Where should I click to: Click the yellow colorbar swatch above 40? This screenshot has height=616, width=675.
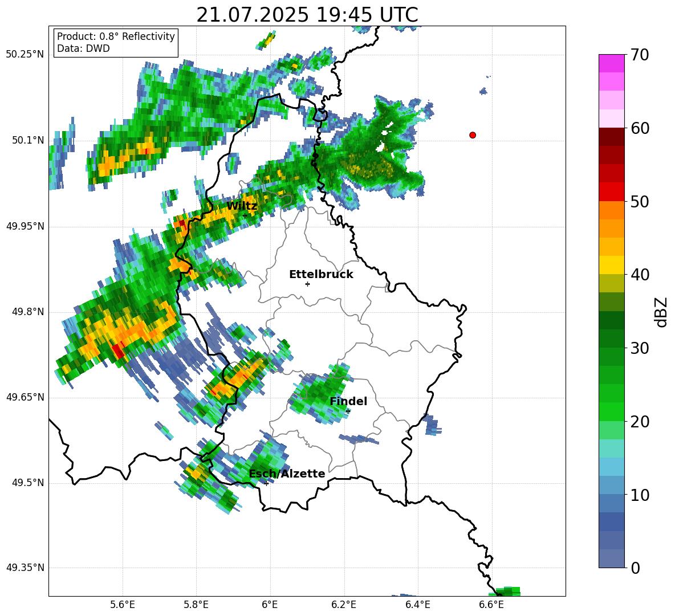tap(611, 265)
